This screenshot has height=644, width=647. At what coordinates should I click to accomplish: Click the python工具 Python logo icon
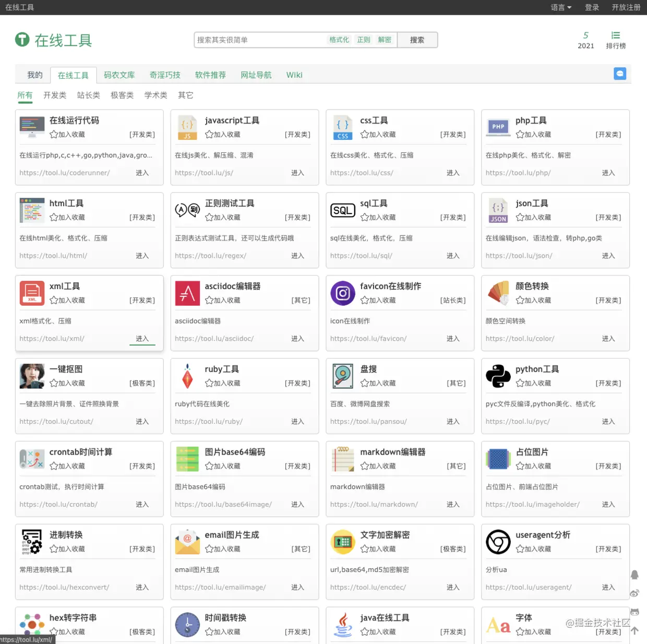[498, 376]
